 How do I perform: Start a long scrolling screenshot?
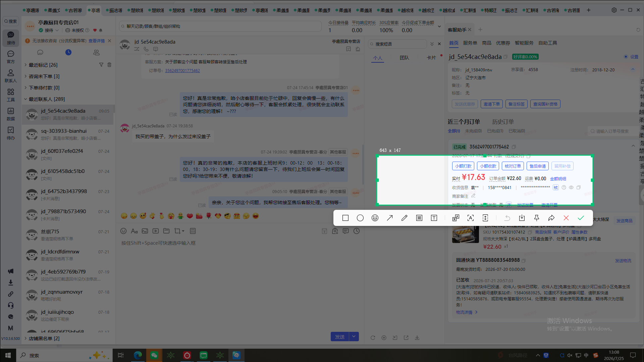coord(485,218)
